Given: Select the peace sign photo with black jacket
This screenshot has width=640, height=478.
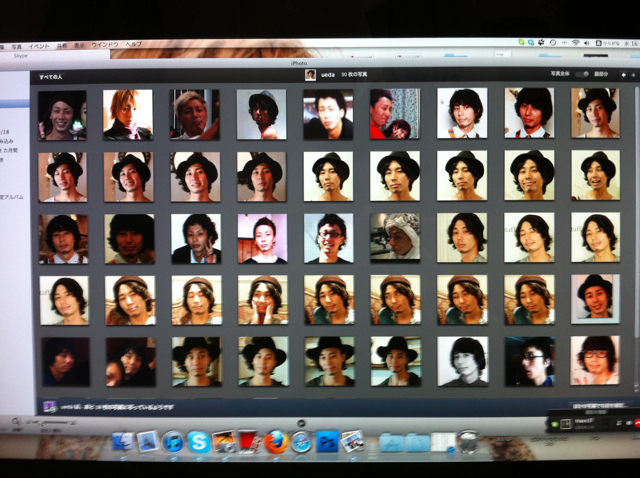Looking at the screenshot, I should 196,239.
